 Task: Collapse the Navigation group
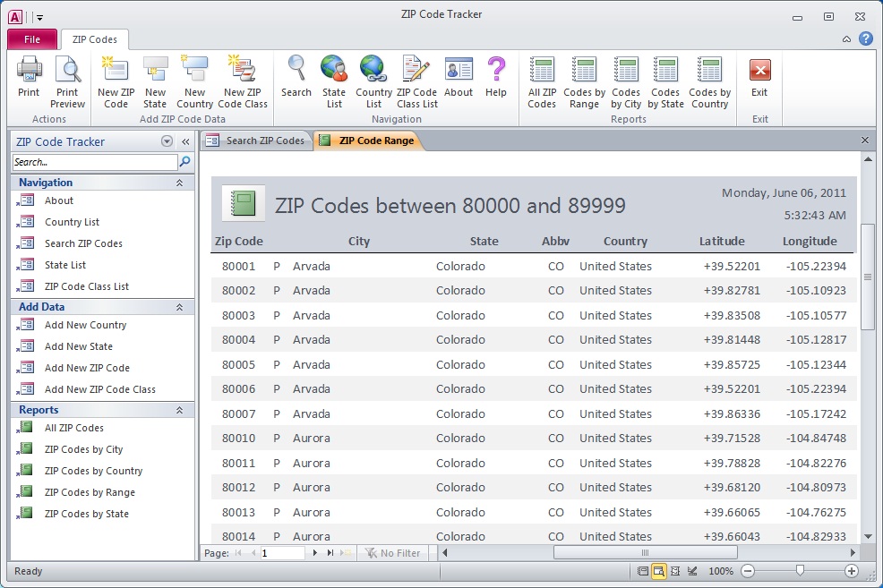180,183
